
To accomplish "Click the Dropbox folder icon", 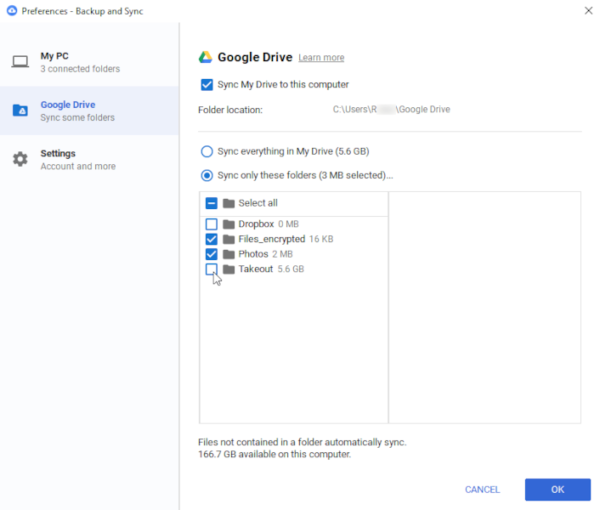I will pyautogui.click(x=229, y=224).
